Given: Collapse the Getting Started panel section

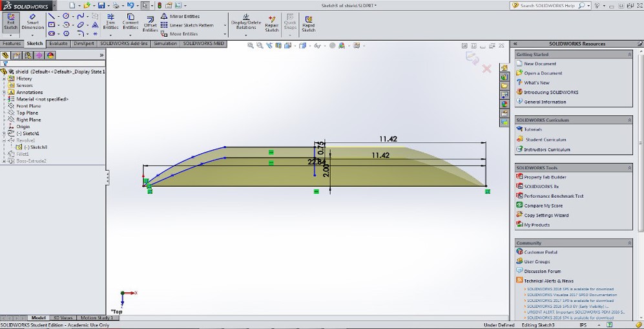Looking at the screenshot, I should [x=629, y=54].
